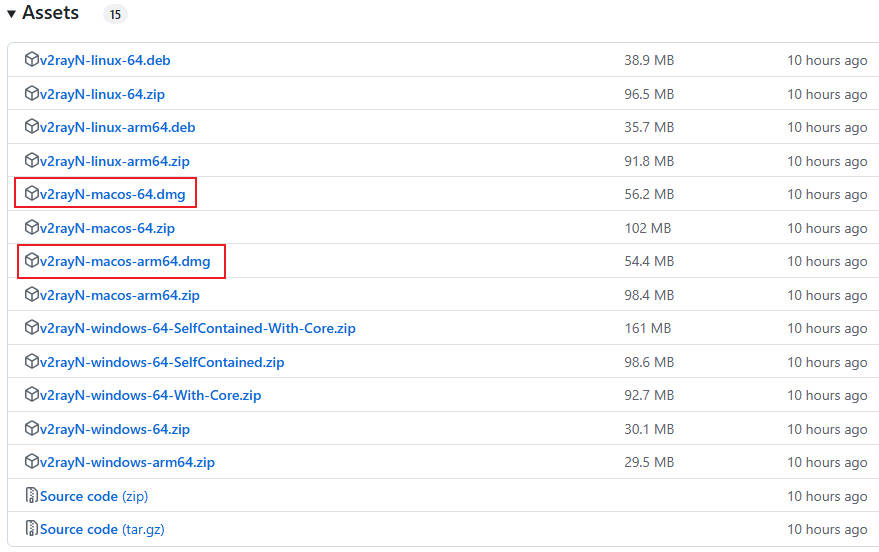This screenshot has width=879, height=552.
Task: Click the 92.7 MB file size
Action: (x=649, y=396)
